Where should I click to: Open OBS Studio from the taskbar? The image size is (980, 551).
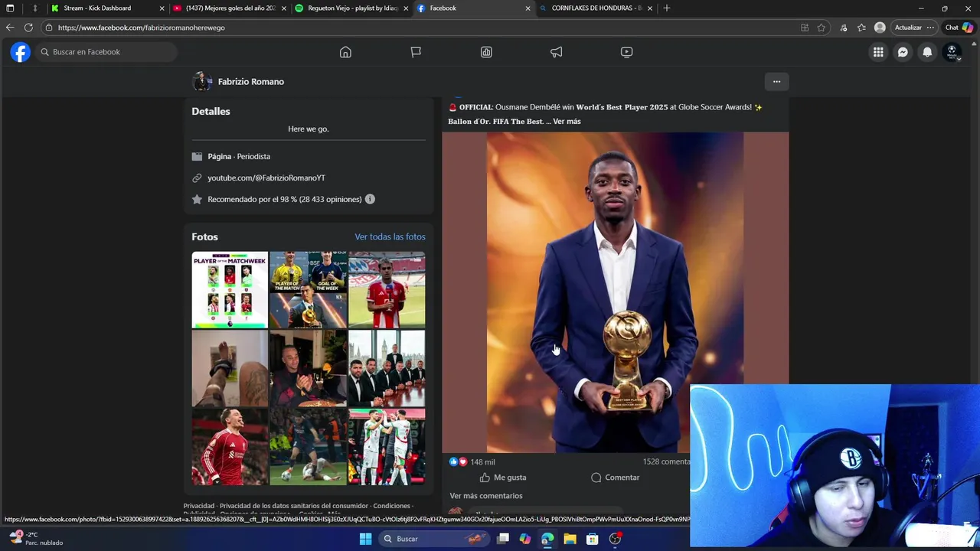[615, 539]
